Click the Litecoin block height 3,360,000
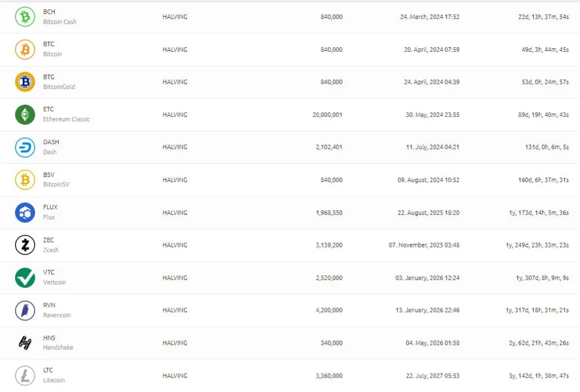Viewport: 580px width, 392px height. click(329, 376)
